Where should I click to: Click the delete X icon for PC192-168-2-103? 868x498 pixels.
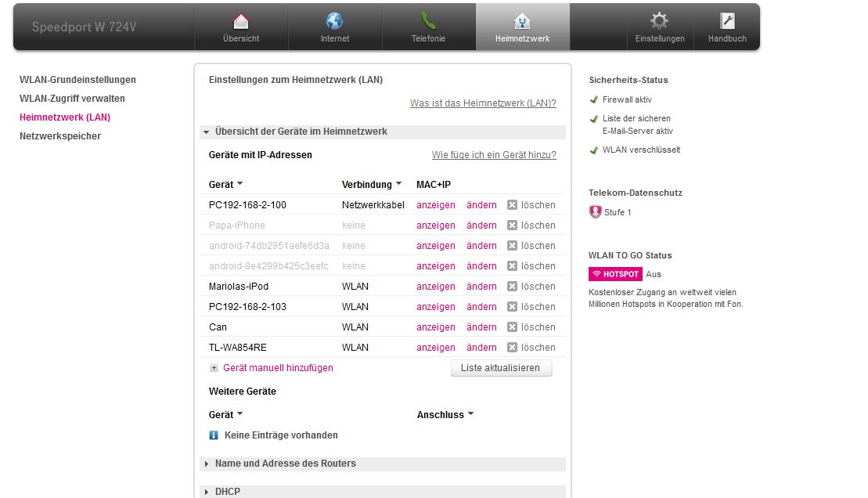point(512,307)
